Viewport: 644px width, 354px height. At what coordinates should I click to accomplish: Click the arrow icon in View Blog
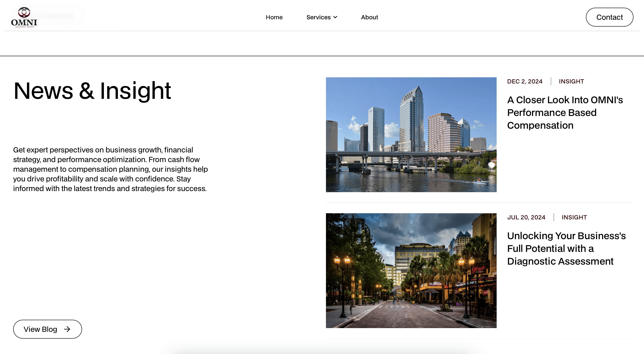click(x=67, y=329)
